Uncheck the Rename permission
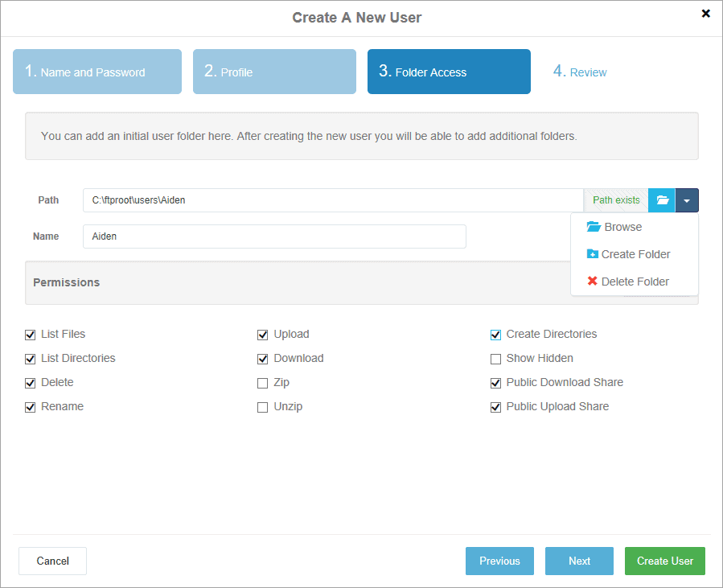The height and width of the screenshot is (588, 723). click(x=30, y=406)
